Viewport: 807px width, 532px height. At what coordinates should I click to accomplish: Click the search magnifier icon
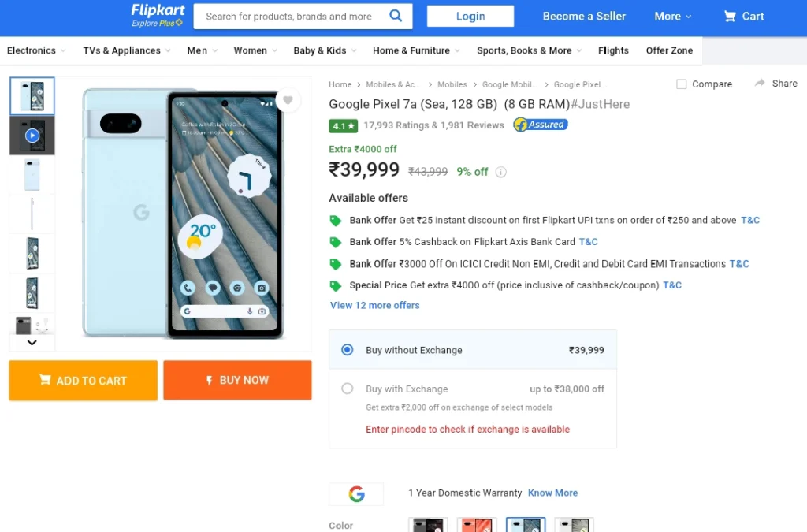[x=396, y=16]
